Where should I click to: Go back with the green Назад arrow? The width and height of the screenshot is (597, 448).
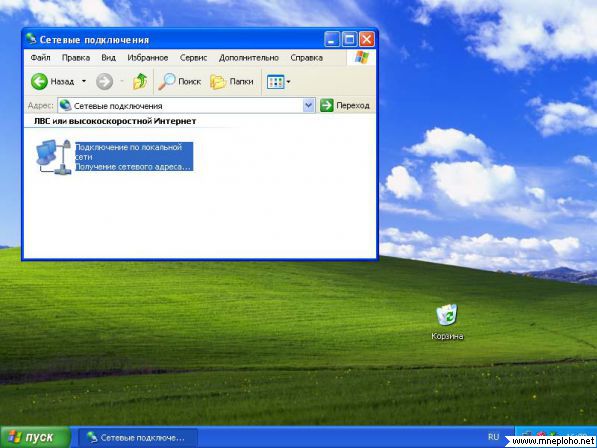pyautogui.click(x=52, y=81)
